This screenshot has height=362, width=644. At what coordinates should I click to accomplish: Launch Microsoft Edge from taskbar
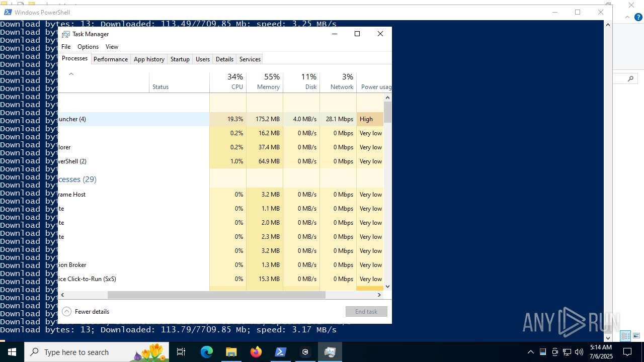coord(207,352)
